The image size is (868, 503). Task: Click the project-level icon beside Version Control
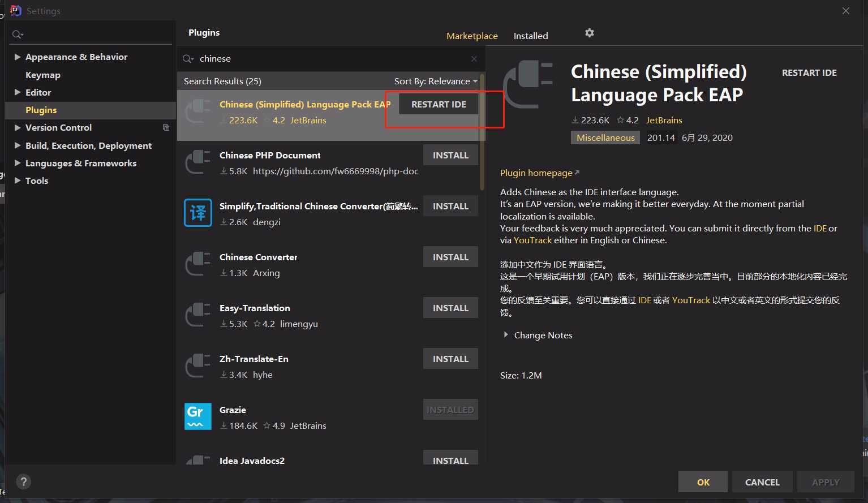tap(166, 128)
